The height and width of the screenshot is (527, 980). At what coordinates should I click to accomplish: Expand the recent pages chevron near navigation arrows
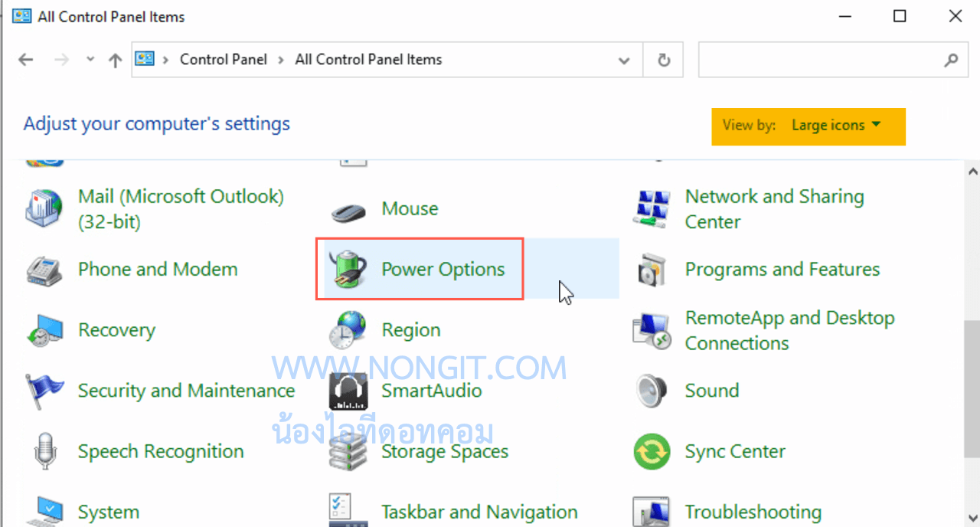point(90,59)
